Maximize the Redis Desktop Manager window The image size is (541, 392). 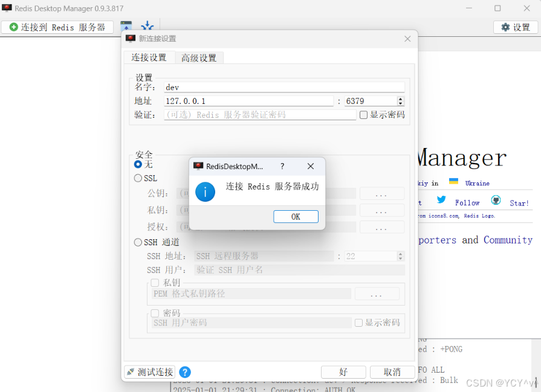pyautogui.click(x=497, y=8)
